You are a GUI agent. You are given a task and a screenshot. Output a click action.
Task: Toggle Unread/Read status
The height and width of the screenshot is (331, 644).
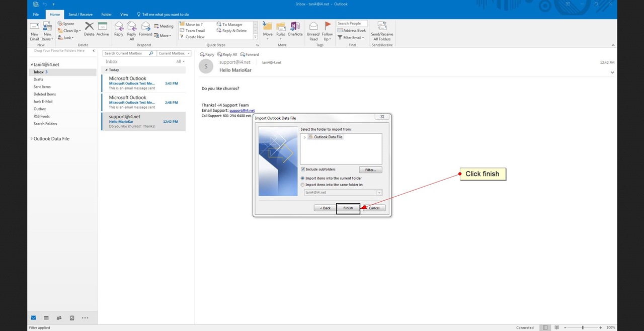click(x=313, y=31)
